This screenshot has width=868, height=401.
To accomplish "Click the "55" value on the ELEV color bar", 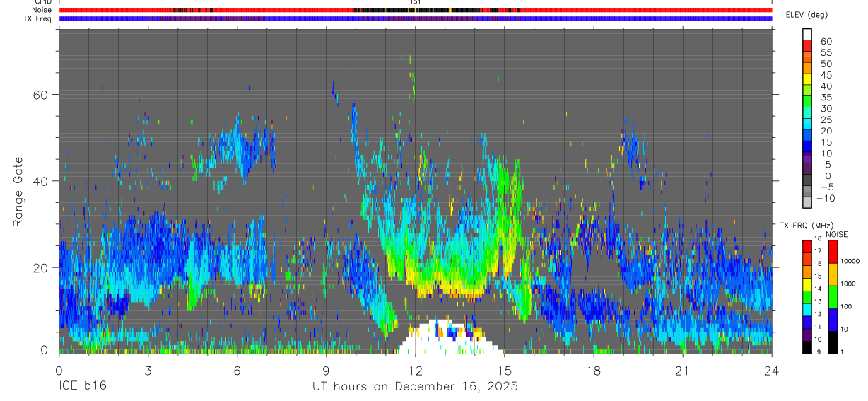I will 826,53.
